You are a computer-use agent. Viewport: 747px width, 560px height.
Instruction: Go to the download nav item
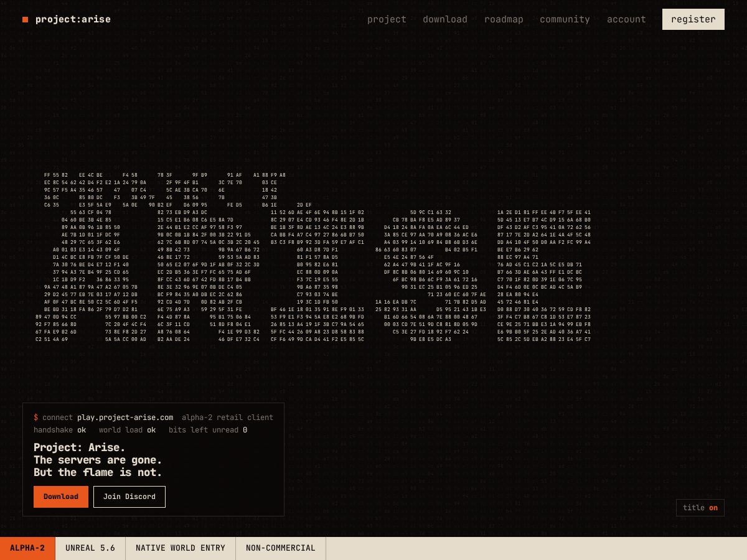[x=445, y=19]
